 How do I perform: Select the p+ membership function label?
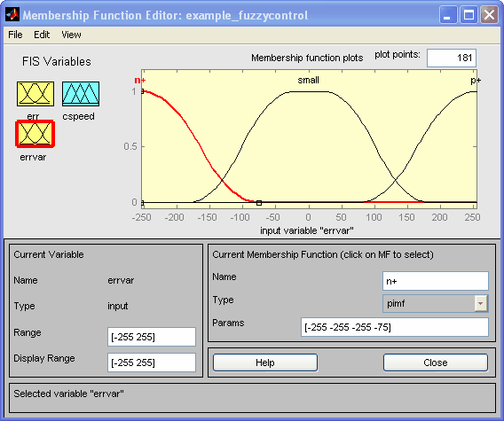(x=476, y=81)
